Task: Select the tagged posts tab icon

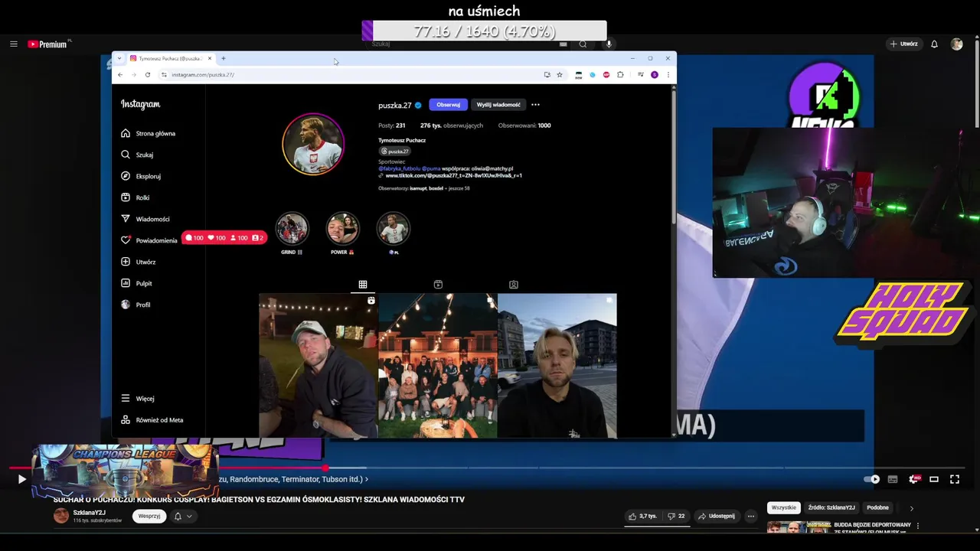Action: [x=514, y=285]
